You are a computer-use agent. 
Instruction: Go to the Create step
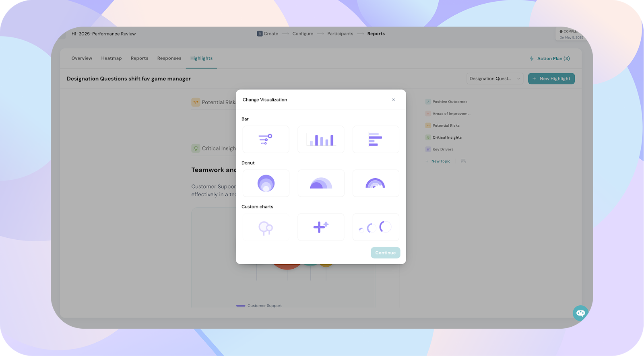(x=268, y=34)
